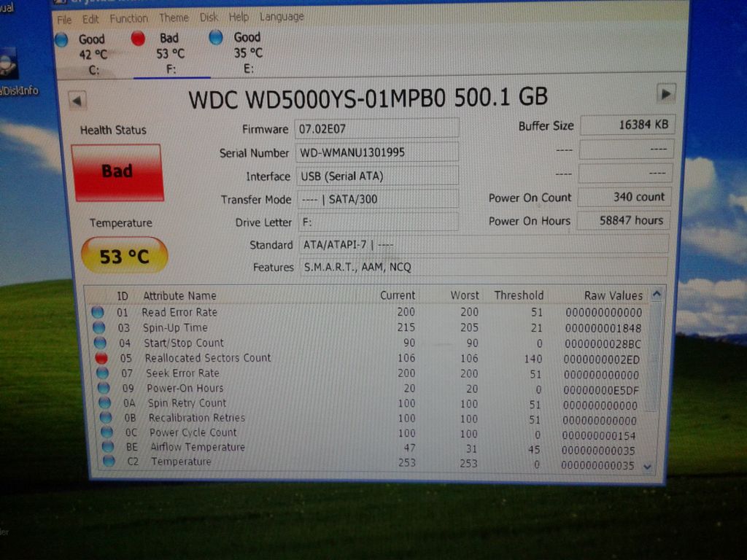
Task: Click the Attribute Name column header
Action: (179, 296)
